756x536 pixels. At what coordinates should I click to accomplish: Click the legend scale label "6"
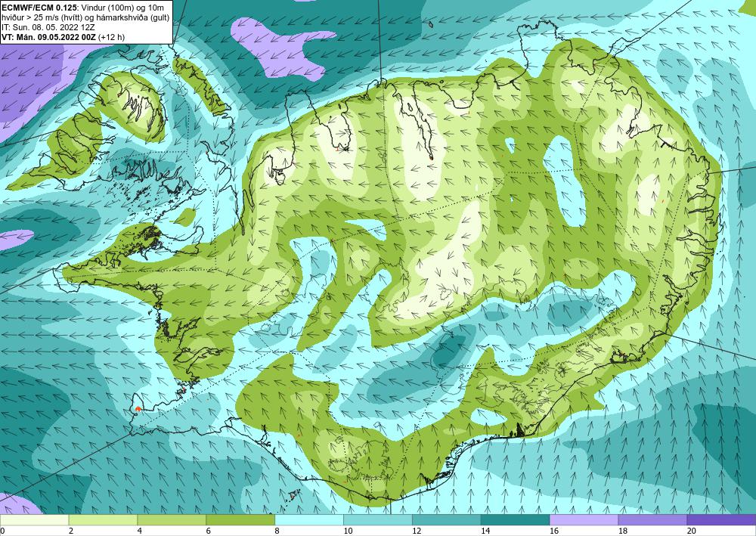pos(209,531)
